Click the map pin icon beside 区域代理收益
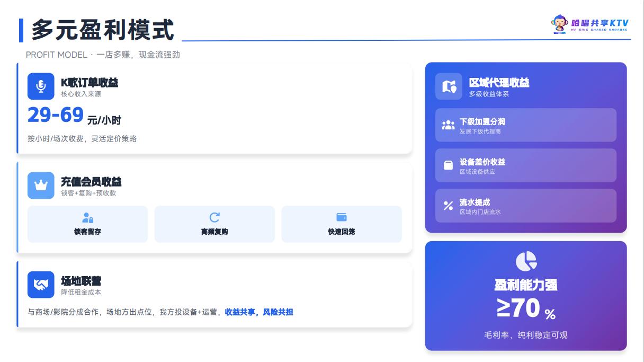Viewport: 644px width, 362px height. click(x=449, y=86)
